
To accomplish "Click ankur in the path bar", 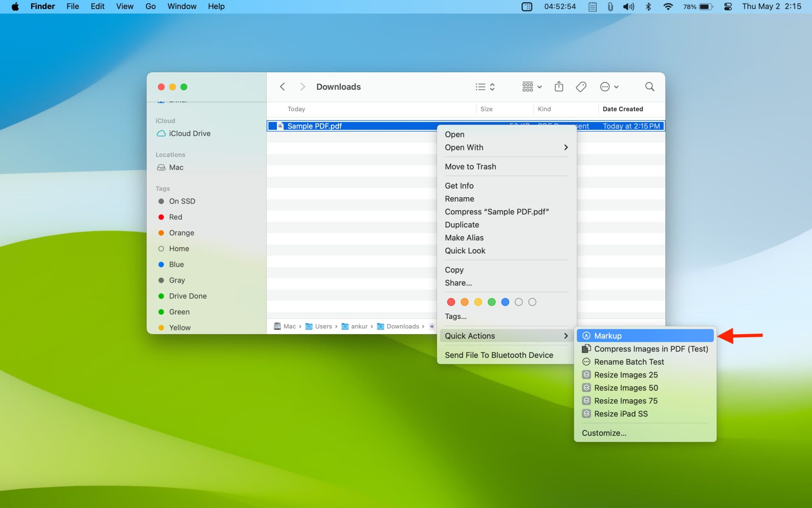I will (355, 326).
